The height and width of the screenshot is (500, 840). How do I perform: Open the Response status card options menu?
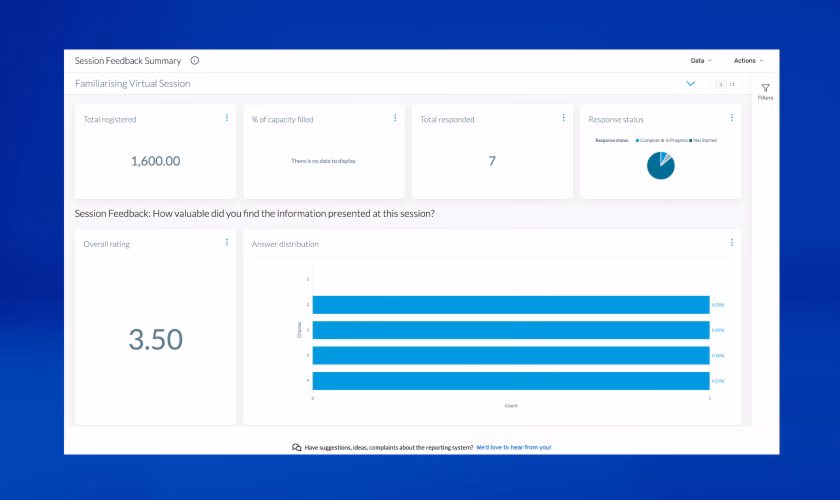pos(732,118)
